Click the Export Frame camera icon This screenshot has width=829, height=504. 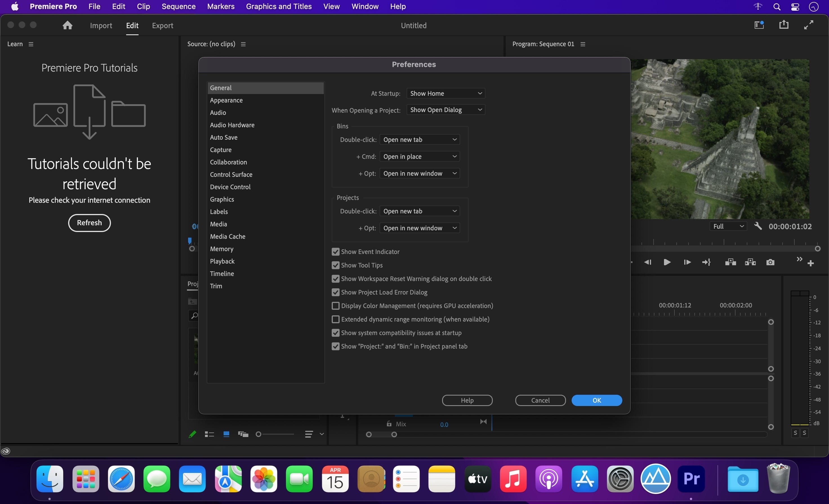(770, 262)
